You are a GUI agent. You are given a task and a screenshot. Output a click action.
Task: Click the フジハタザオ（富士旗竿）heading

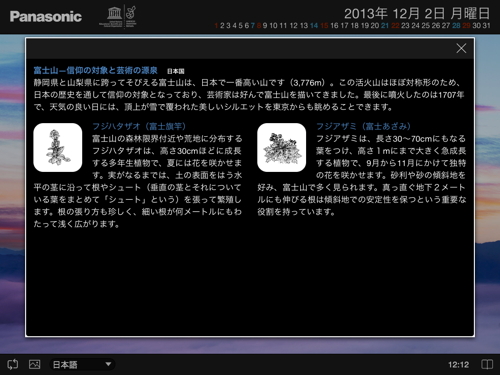click(x=139, y=126)
